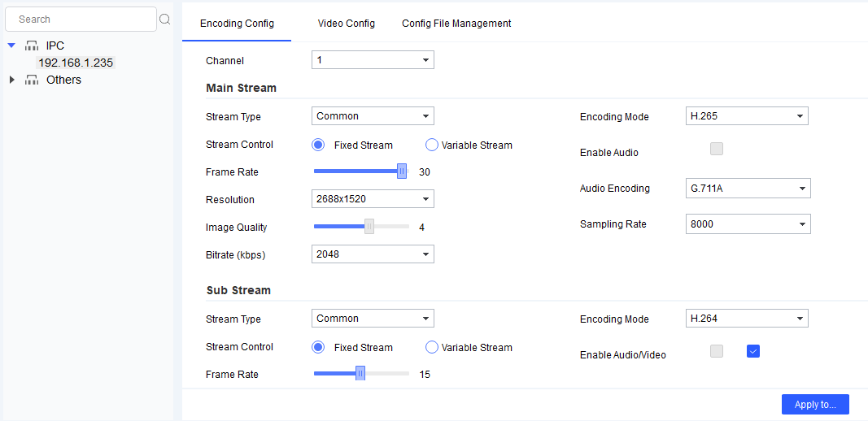Uncheck the checked Enable Audio/Video checkbox
This screenshot has width=868, height=421.
point(752,351)
